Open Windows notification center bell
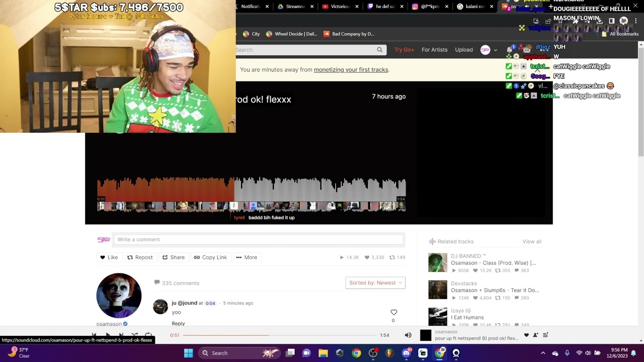This screenshot has height=362, width=644. pyautogui.click(x=634, y=353)
